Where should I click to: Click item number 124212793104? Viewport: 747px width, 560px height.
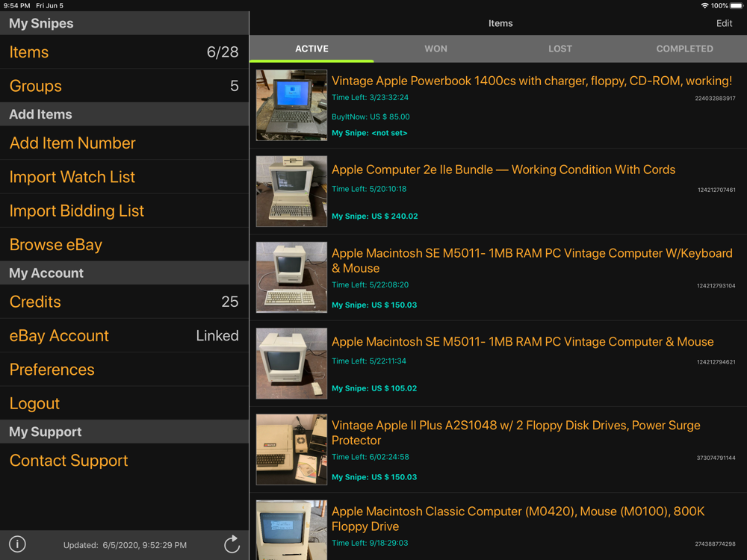[x=716, y=286]
